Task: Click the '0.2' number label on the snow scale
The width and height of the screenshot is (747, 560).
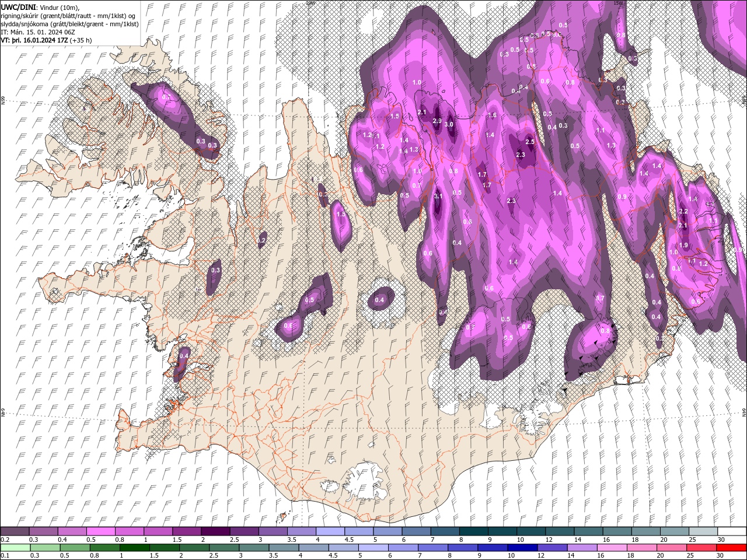Action: (5, 540)
